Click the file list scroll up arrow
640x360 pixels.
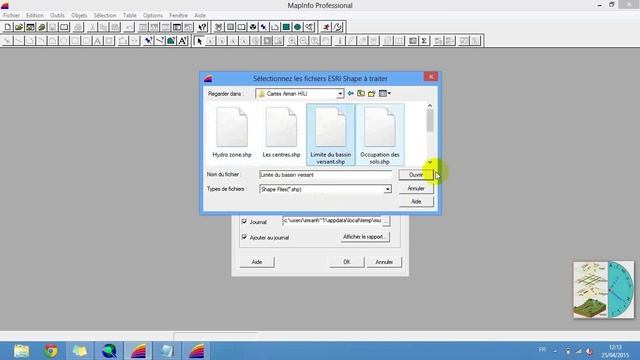[430, 106]
